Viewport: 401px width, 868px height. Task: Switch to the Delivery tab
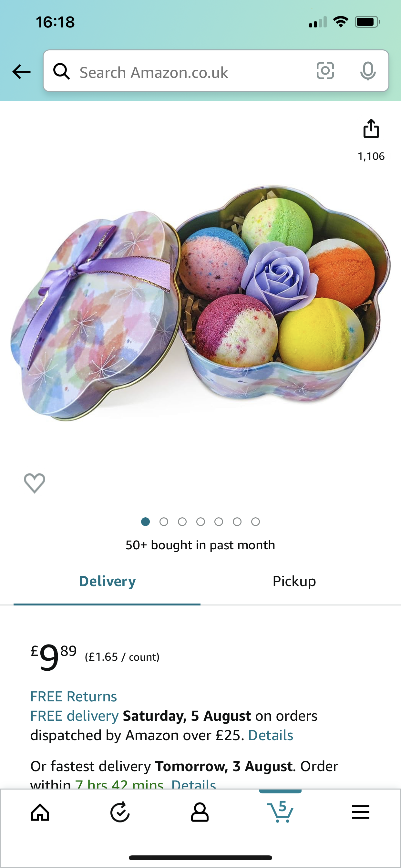[107, 581]
